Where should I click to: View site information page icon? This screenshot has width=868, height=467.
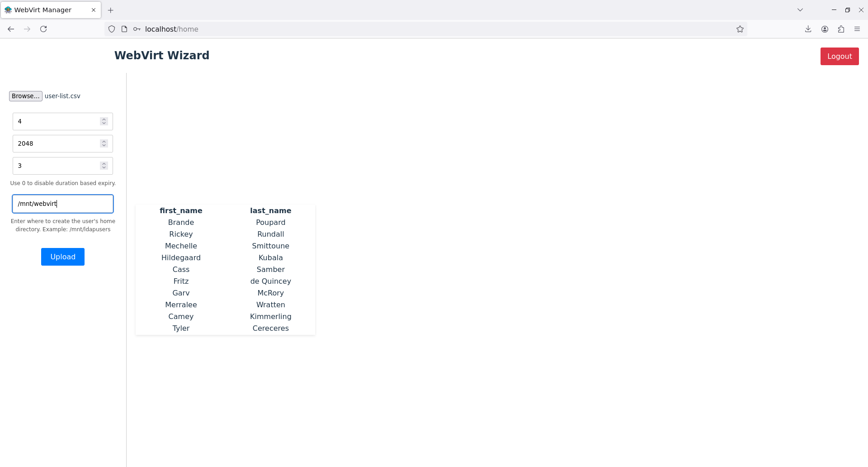point(124,29)
